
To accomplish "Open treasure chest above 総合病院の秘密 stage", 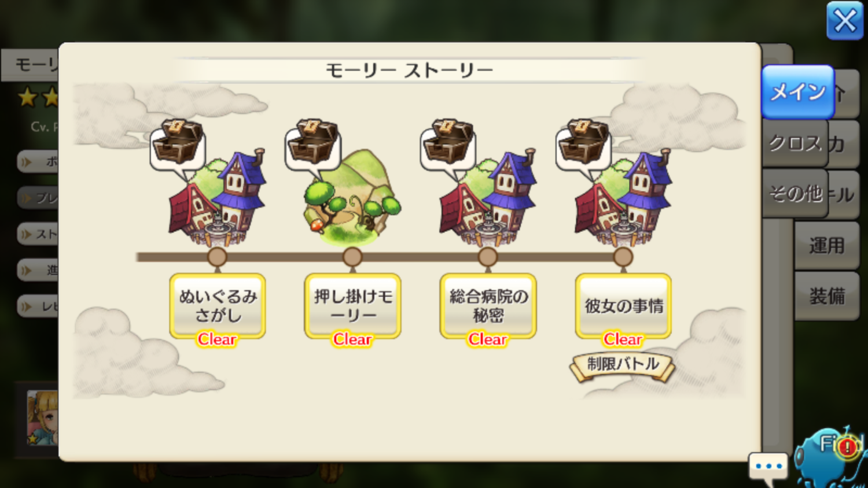I will point(448,145).
